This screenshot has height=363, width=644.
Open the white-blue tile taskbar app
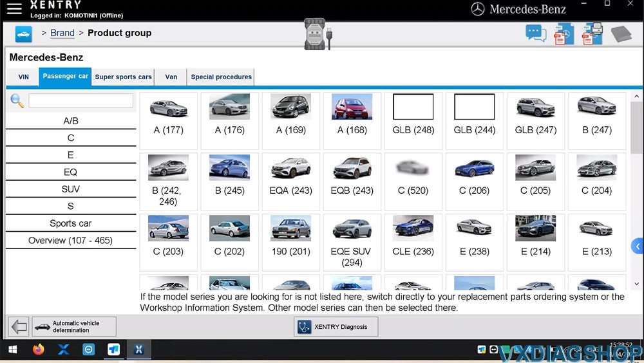click(x=113, y=349)
